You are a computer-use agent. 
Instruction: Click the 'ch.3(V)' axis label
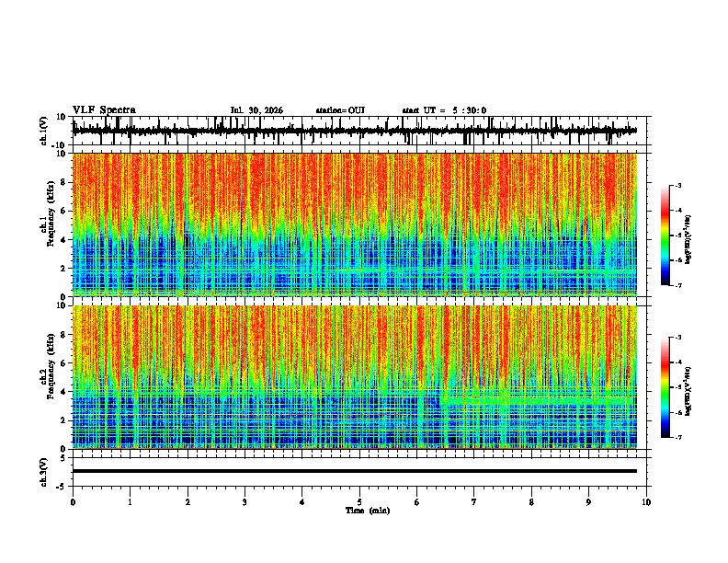pyautogui.click(x=44, y=472)
